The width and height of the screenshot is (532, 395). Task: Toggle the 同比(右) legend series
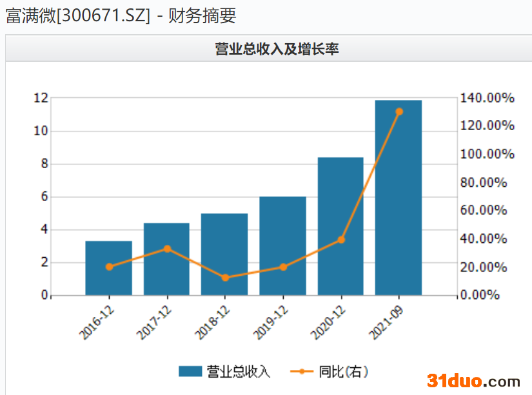pos(343,371)
